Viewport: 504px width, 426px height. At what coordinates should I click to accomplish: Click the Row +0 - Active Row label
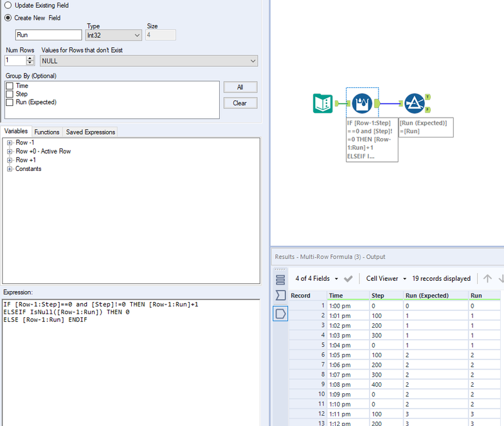[43, 152]
